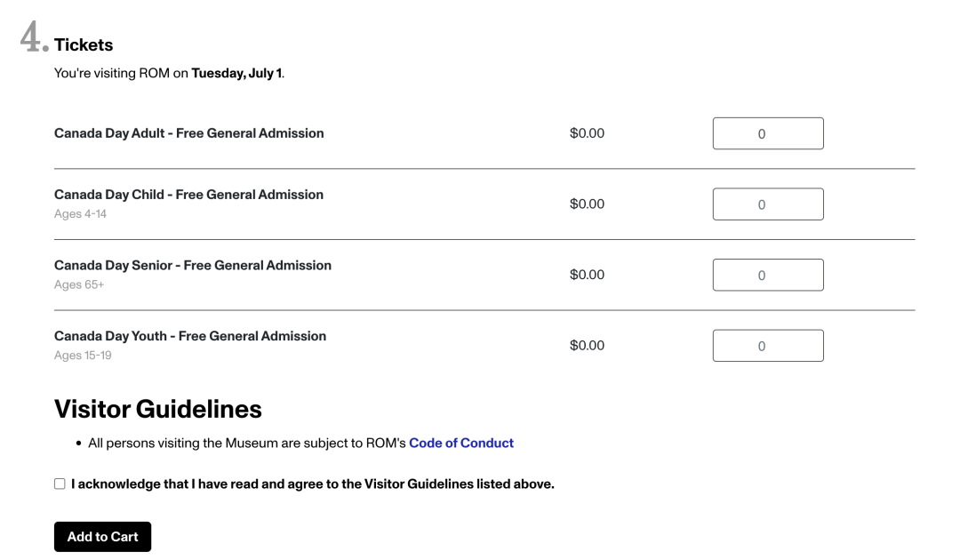Viewport: 960px width, 560px height.
Task: Click the Adult ticket $0.00 price
Action: 587,133
